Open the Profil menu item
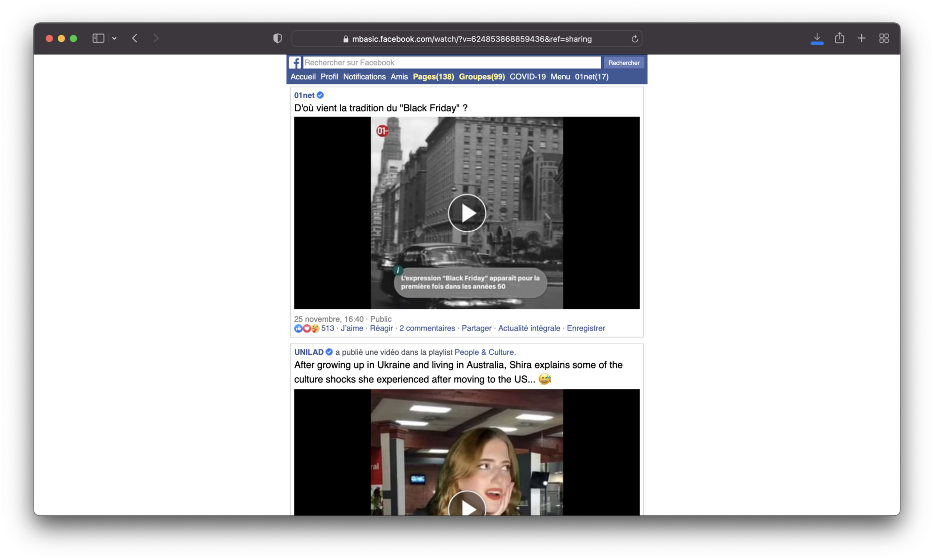Viewport: 934px width, 560px height. [x=329, y=77]
